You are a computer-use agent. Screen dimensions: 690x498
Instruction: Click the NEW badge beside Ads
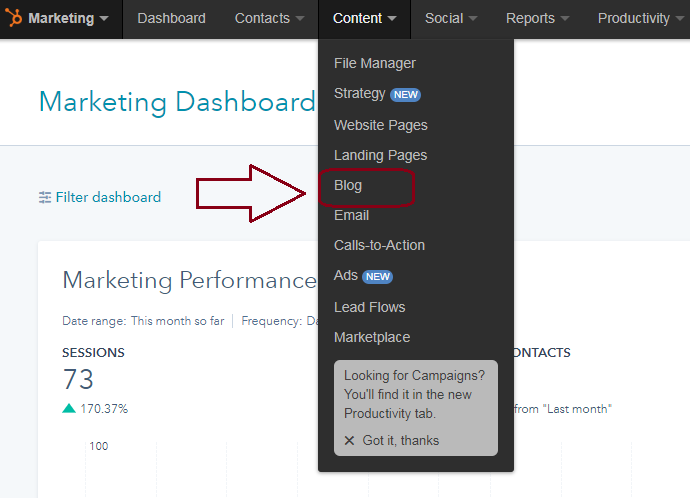point(377,277)
